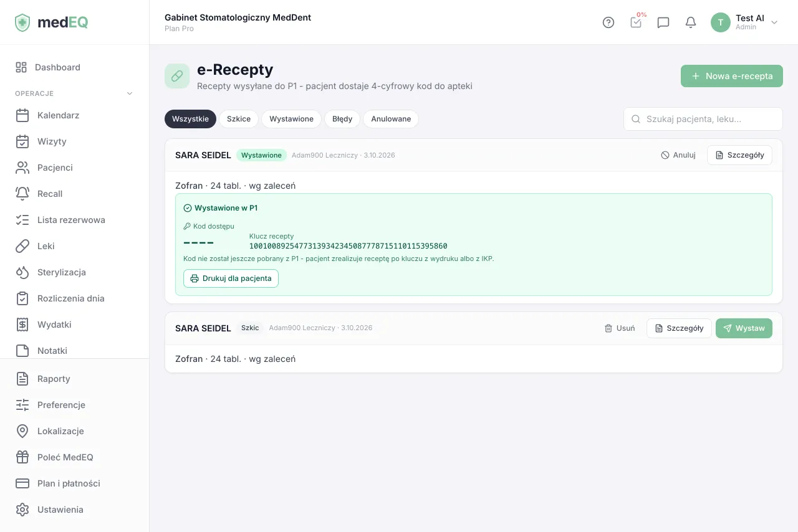
Task: Click Wystaw on draft prescription
Action: (x=744, y=328)
